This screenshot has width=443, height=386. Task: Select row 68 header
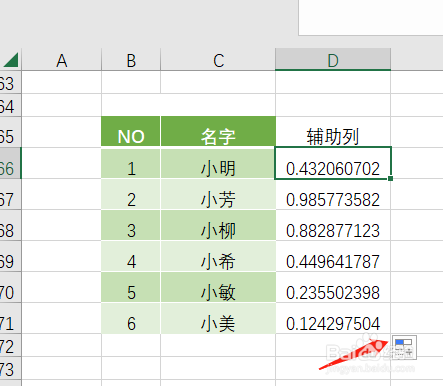10,225
